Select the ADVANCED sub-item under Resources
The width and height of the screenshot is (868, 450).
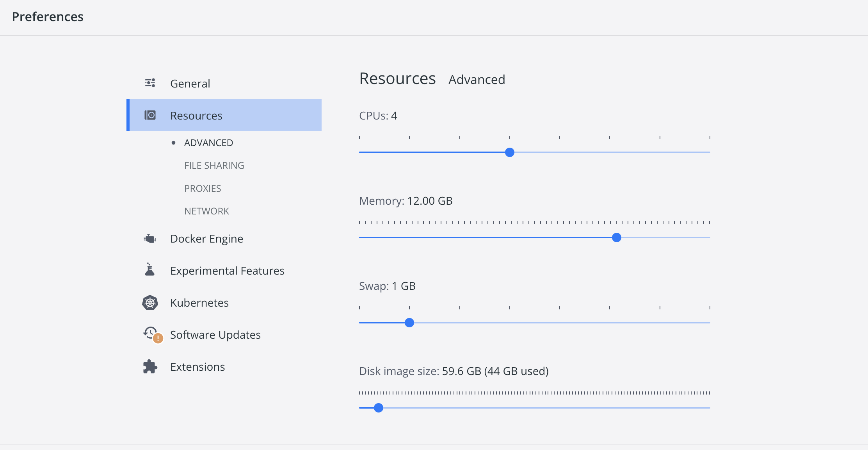pos(208,143)
